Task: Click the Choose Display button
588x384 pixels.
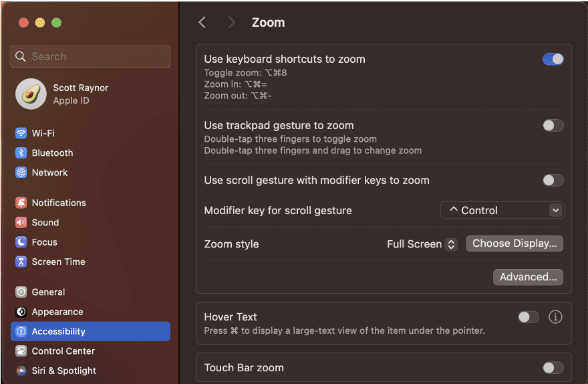Action: 514,244
